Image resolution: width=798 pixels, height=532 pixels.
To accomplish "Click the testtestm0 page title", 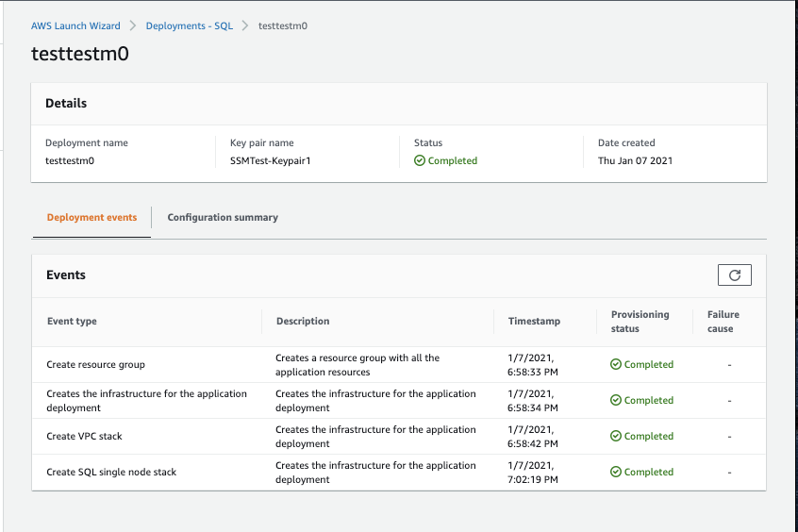I will [80, 54].
